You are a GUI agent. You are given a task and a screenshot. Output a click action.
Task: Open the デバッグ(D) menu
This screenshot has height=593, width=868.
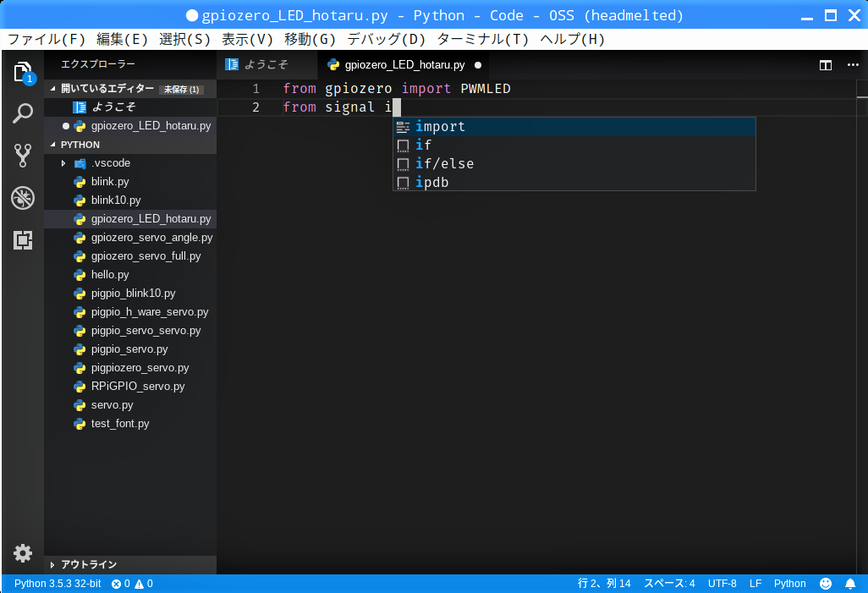pyautogui.click(x=387, y=39)
